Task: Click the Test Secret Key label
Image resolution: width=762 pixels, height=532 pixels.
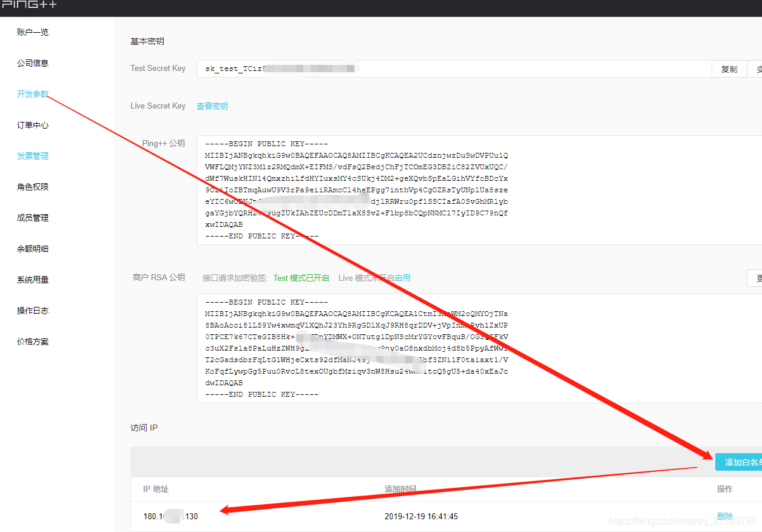Action: 158,69
